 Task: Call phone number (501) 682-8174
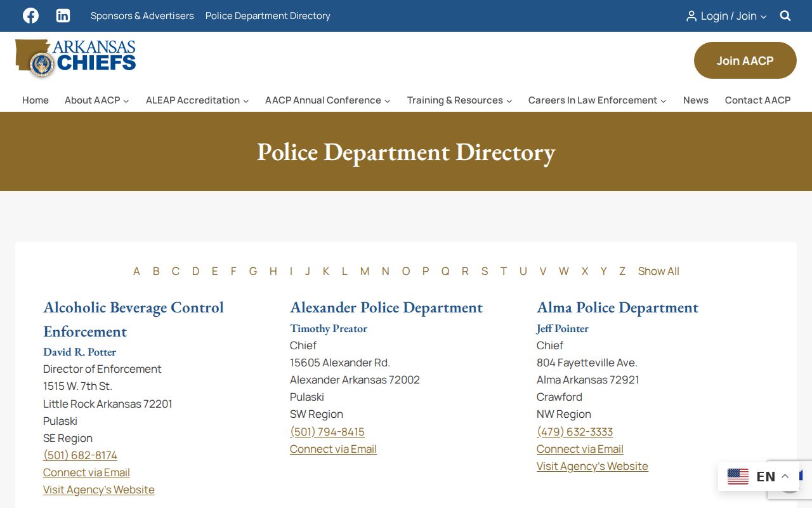80,455
